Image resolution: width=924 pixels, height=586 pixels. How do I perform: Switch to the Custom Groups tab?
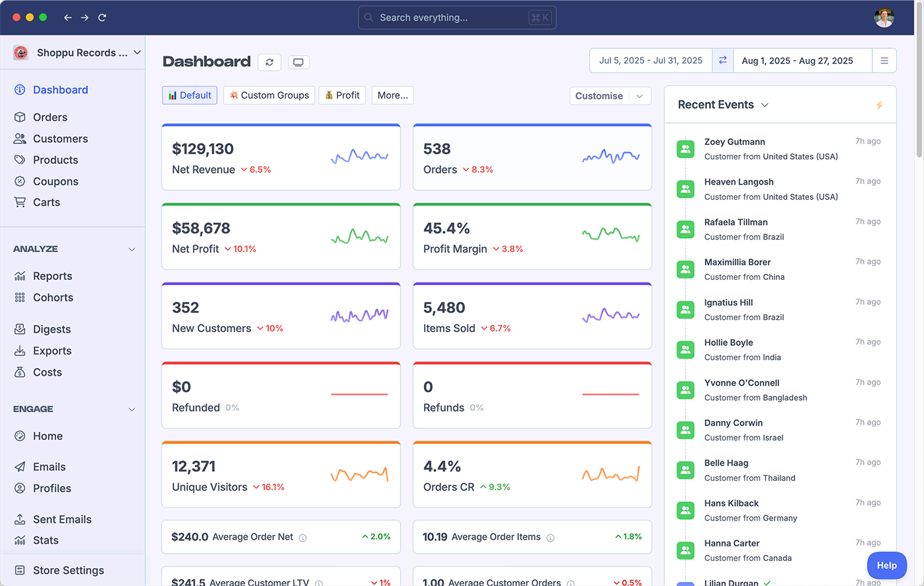click(269, 95)
